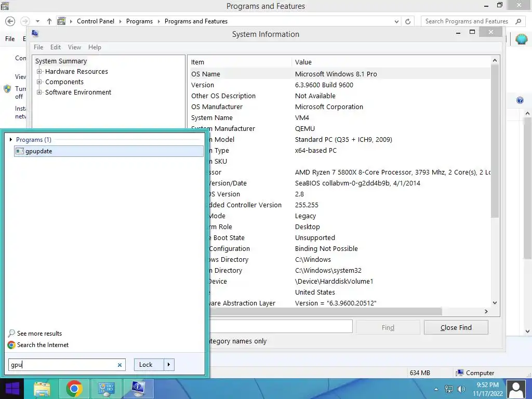The height and width of the screenshot is (399, 532).
Task: Click the C:\Windows\system32 value
Action: (328, 270)
